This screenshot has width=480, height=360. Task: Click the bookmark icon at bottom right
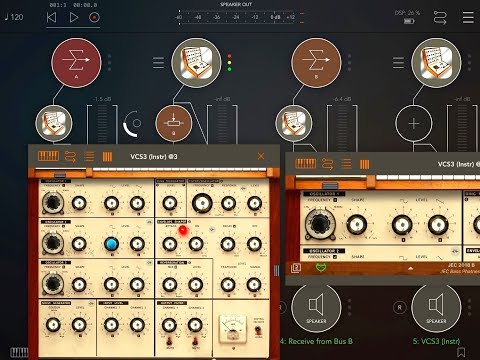point(461,352)
